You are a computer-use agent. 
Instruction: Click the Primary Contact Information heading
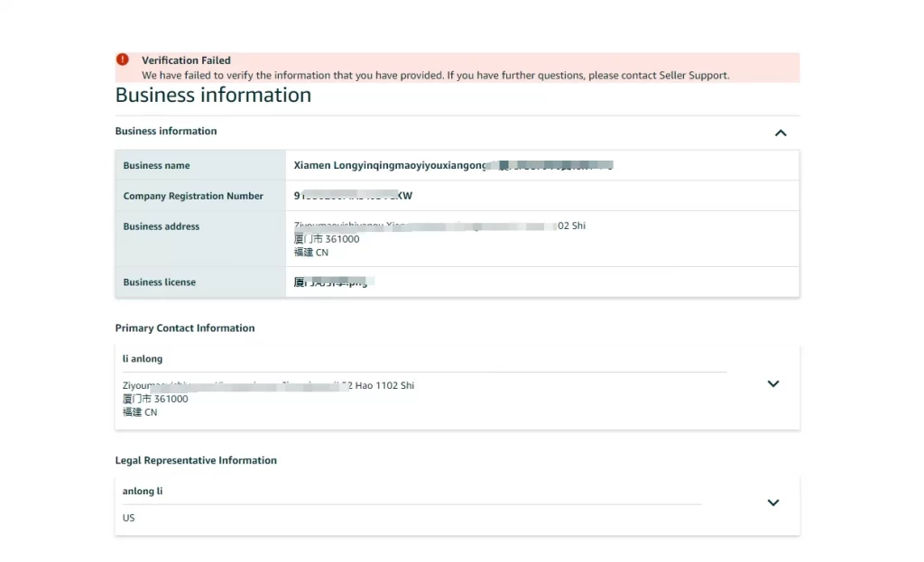185,328
